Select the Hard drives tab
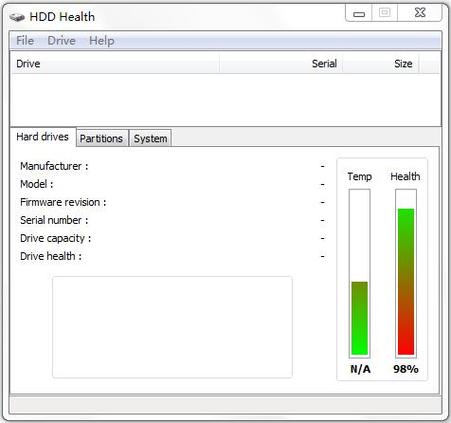Viewport: 451px width, 423px height. pos(42,137)
